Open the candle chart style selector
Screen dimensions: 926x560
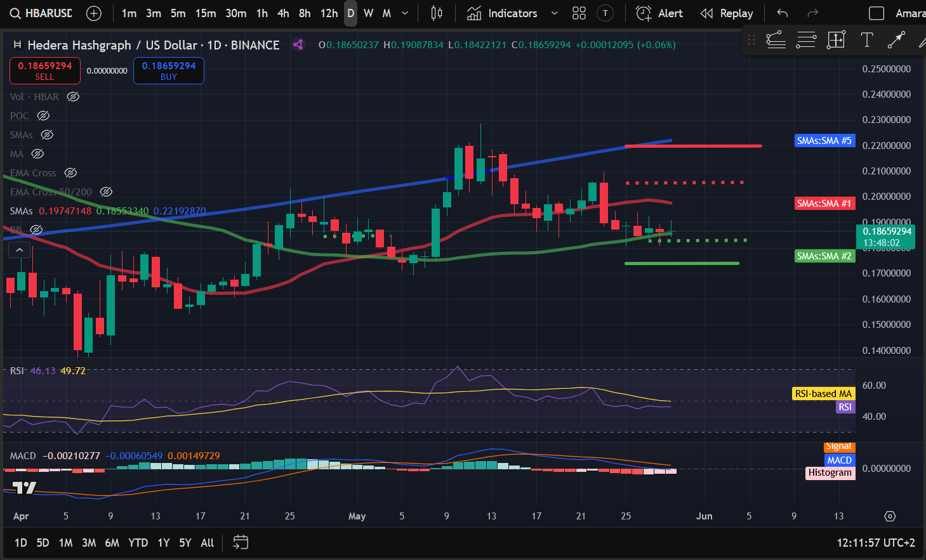(x=437, y=13)
